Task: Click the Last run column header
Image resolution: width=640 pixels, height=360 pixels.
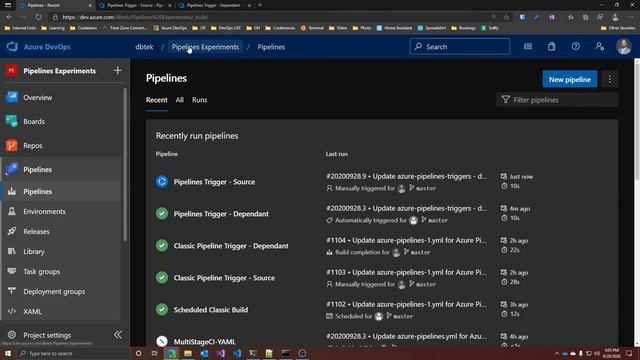Action: [x=337, y=154]
